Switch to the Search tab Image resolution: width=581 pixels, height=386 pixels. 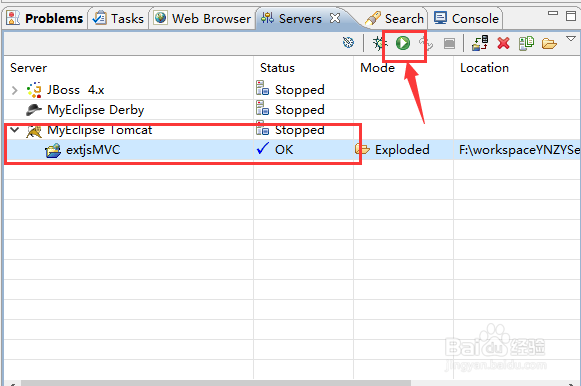(395, 19)
